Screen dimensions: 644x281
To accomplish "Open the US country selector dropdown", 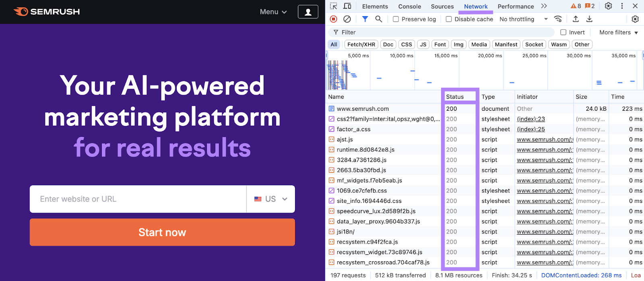I will click(271, 199).
